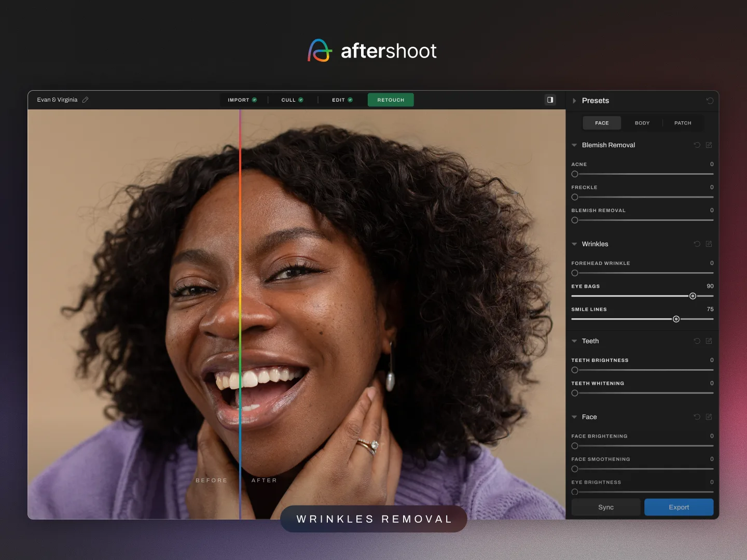Expand the Presets panel chevron

click(x=575, y=101)
